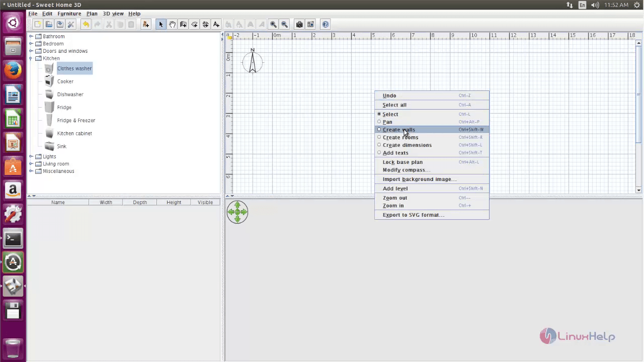
Task: Open the Trash from the launcher
Action: click(x=13, y=348)
